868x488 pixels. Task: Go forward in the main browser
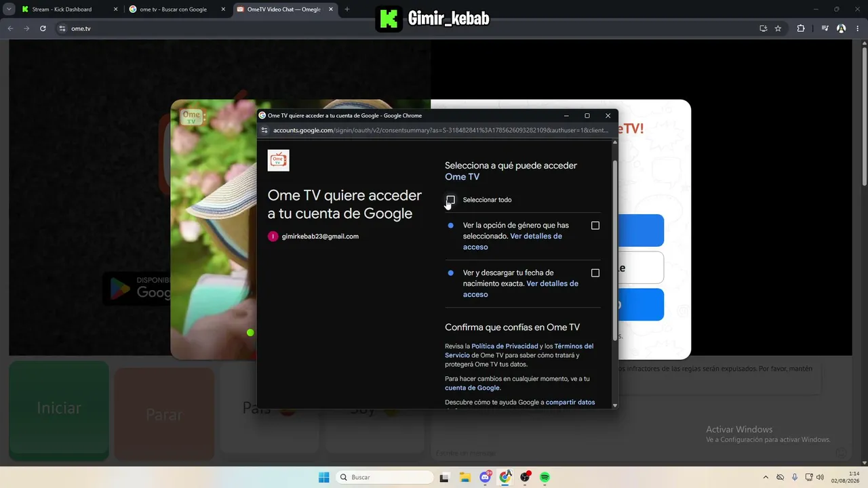pos(26,28)
